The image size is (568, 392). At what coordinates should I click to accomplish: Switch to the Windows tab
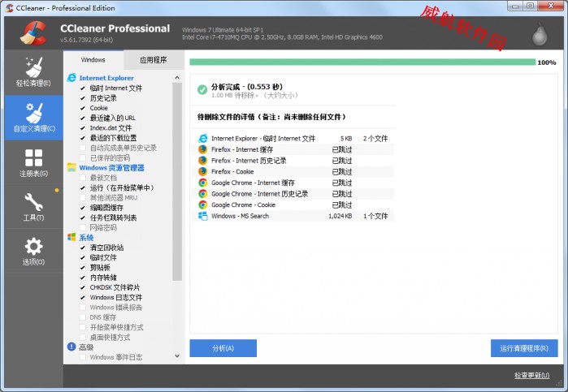(93, 60)
